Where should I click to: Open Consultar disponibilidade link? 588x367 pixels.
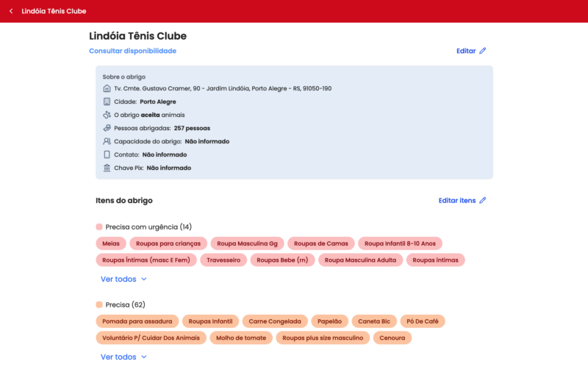132,51
